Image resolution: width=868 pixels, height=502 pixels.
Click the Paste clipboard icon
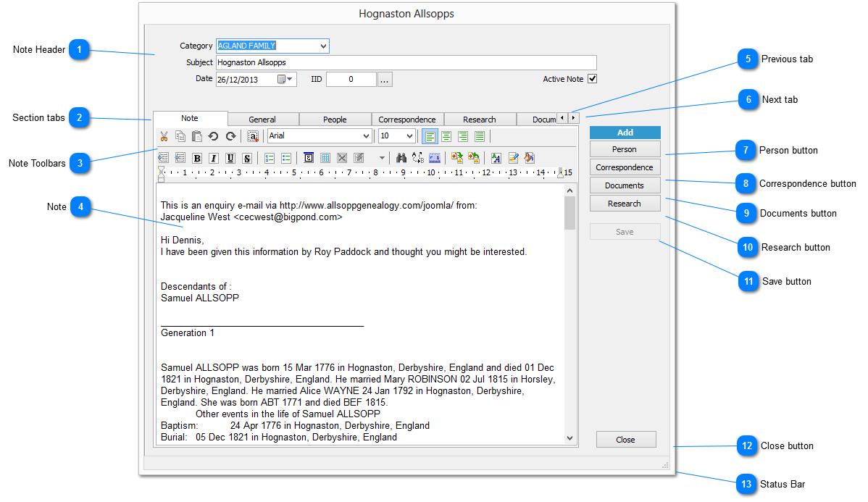[196, 136]
